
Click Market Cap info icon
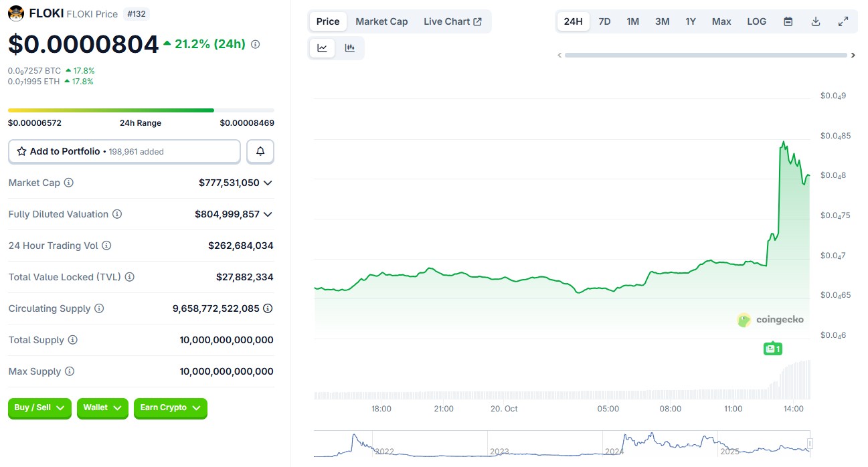pyautogui.click(x=68, y=183)
